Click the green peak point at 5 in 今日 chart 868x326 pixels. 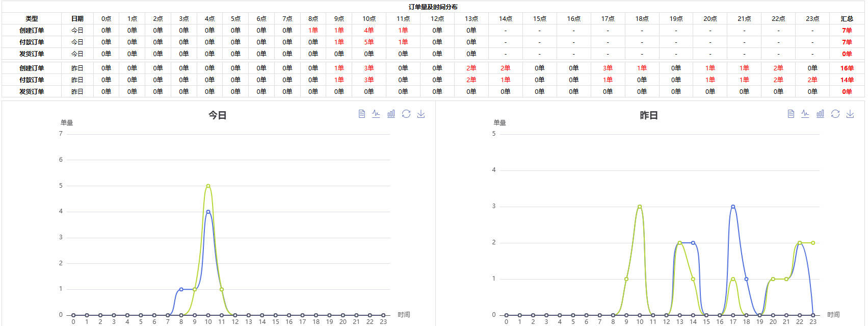pos(208,186)
